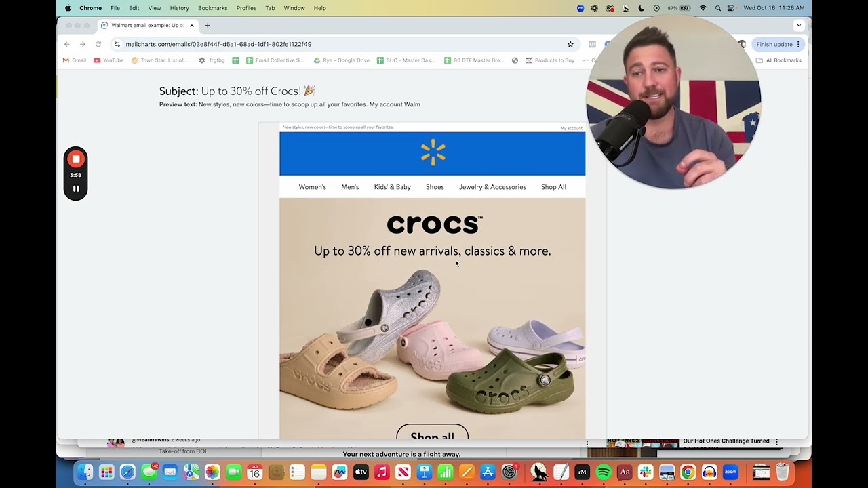
Task: Open Safari from the dock
Action: 127,472
